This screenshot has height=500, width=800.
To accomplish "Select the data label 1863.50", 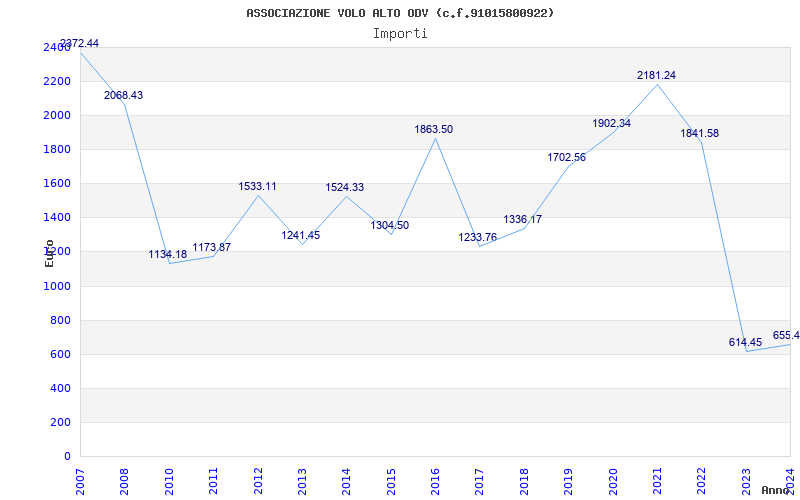I will 434,130.
